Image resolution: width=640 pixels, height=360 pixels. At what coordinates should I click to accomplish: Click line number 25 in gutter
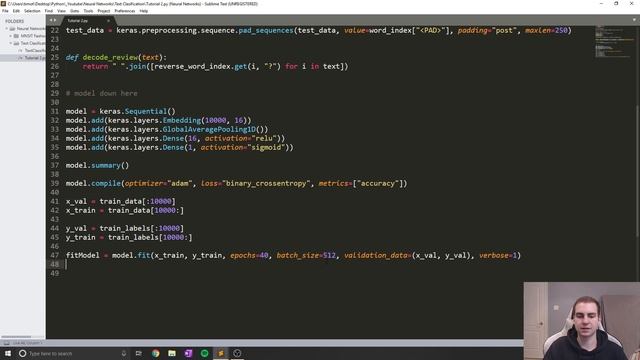[x=55, y=57]
